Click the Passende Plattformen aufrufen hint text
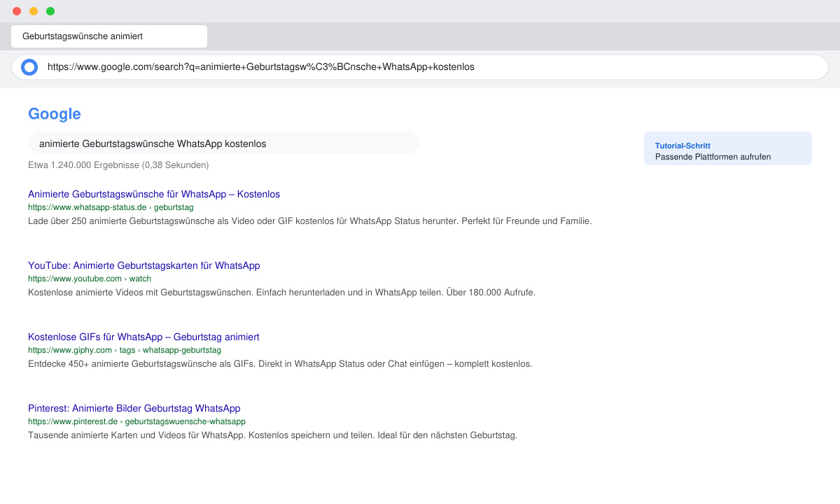This screenshot has height=504, width=840. (x=713, y=157)
